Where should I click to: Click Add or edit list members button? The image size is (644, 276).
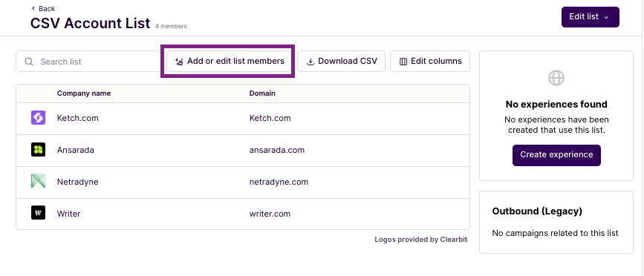click(x=230, y=61)
